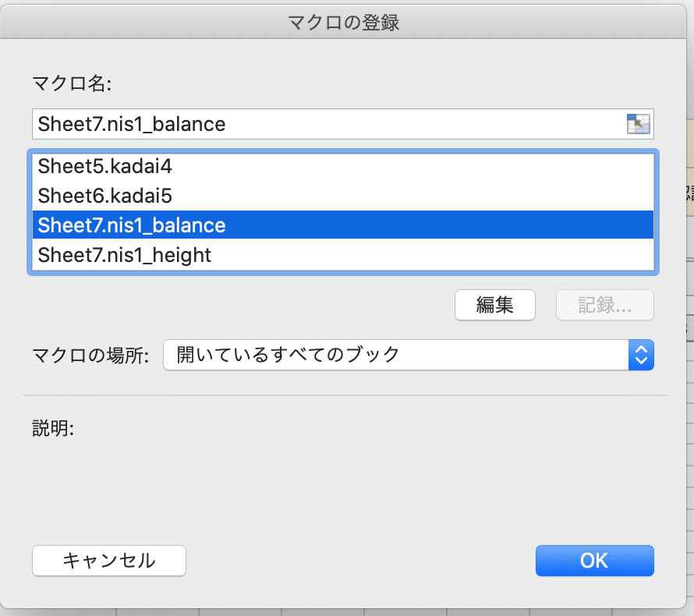The height and width of the screenshot is (616, 694).
Task: Confirm with the blue OK button
Action: [594, 560]
